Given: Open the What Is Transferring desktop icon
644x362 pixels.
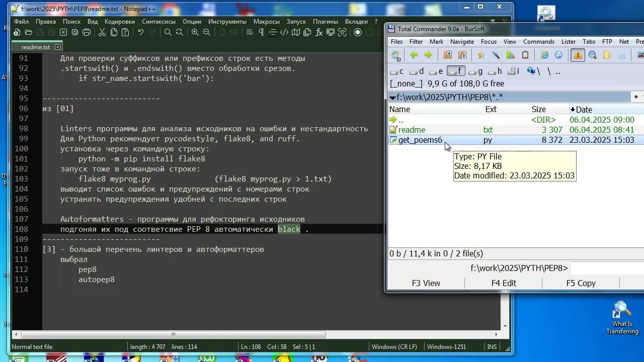Looking at the screenshot, I should tap(622, 318).
